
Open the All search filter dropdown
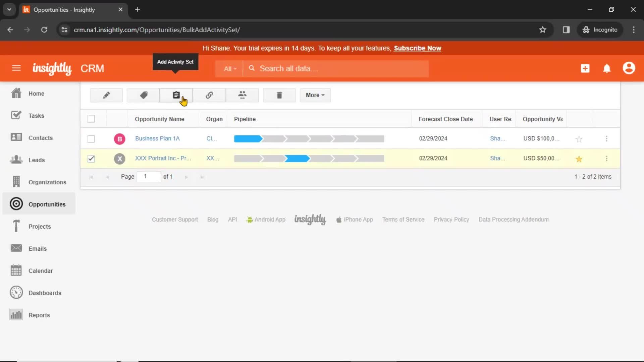pos(230,69)
